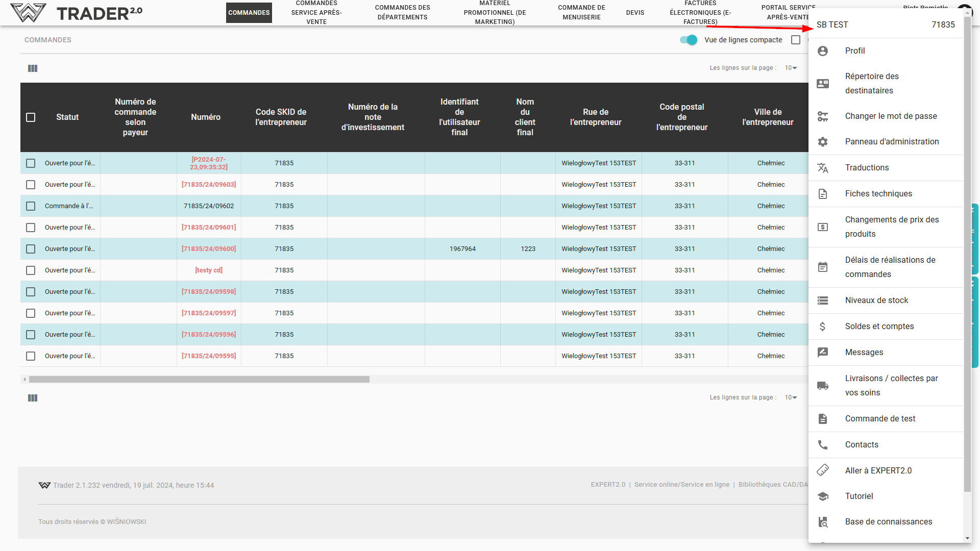This screenshot has width=980, height=551.
Task: Open the bottom rows-per-page dropdown
Action: tap(791, 397)
